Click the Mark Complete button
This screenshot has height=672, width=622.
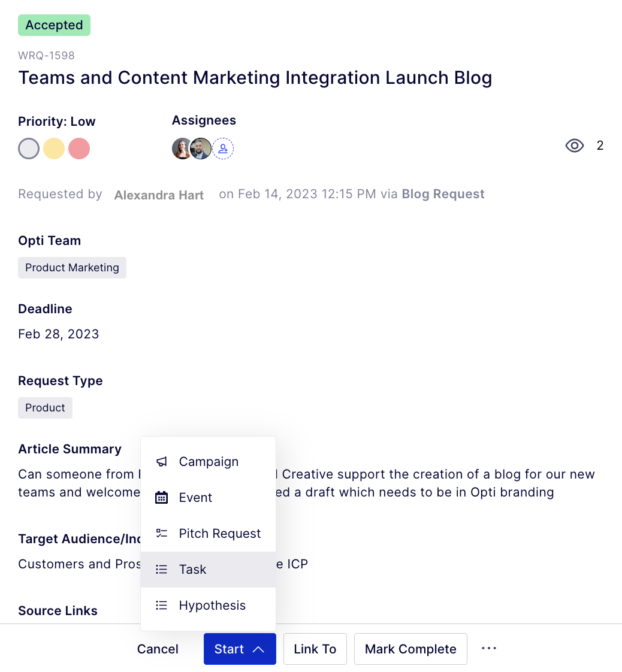(410, 649)
